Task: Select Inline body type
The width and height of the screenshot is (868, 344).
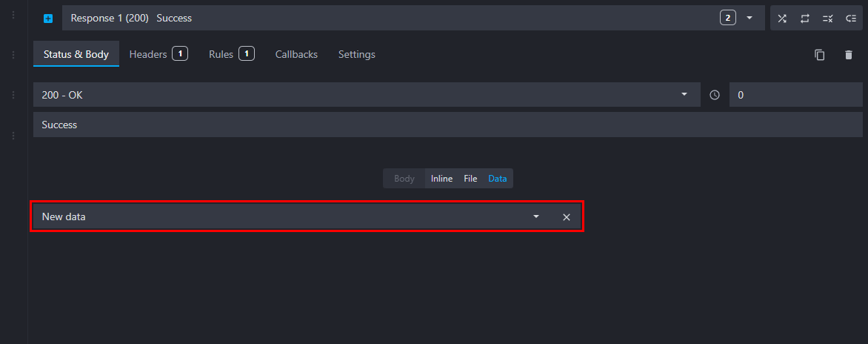Action: [x=441, y=179]
